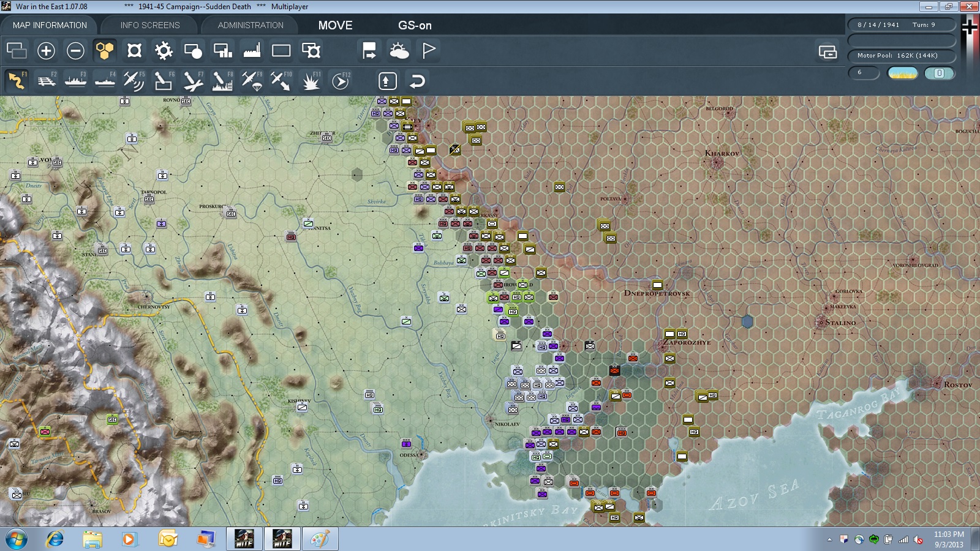Image resolution: width=980 pixels, height=551 pixels.
Task: Click the end turn flag-arrow icon
Action: click(369, 51)
